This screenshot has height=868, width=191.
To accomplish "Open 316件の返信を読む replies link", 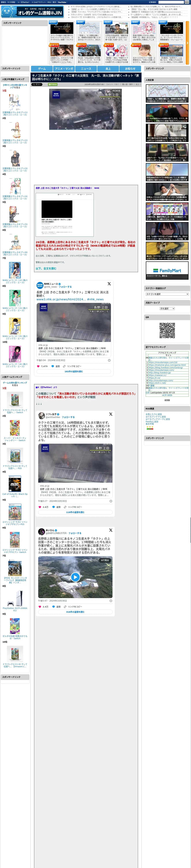I will 75,612.
